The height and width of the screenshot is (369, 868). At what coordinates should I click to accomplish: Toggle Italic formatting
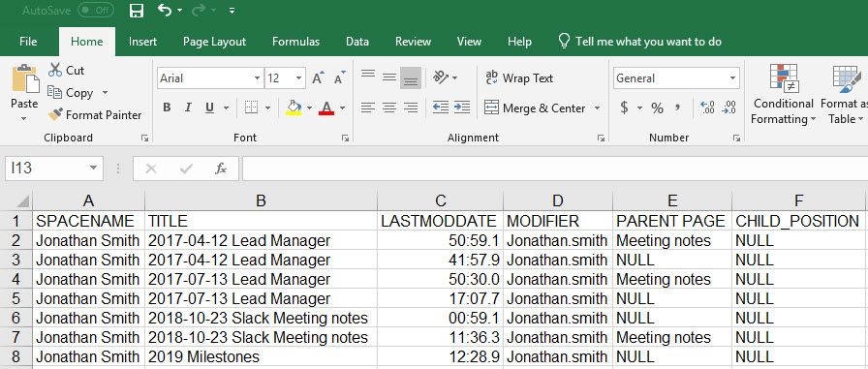(x=188, y=108)
